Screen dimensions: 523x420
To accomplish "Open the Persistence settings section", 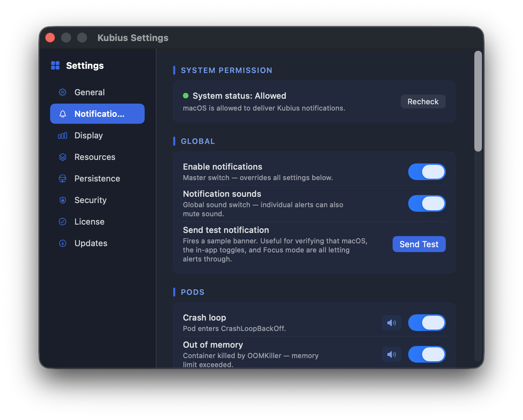I will [x=97, y=178].
